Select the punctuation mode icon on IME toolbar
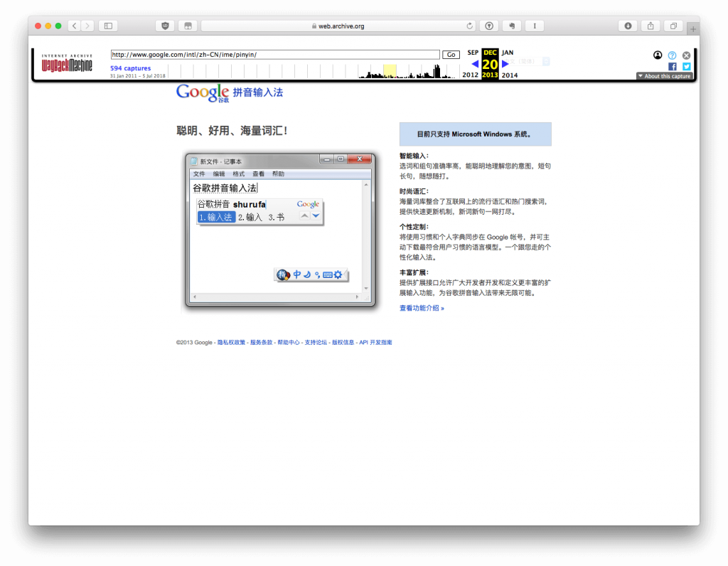The image size is (728, 566). point(317,275)
